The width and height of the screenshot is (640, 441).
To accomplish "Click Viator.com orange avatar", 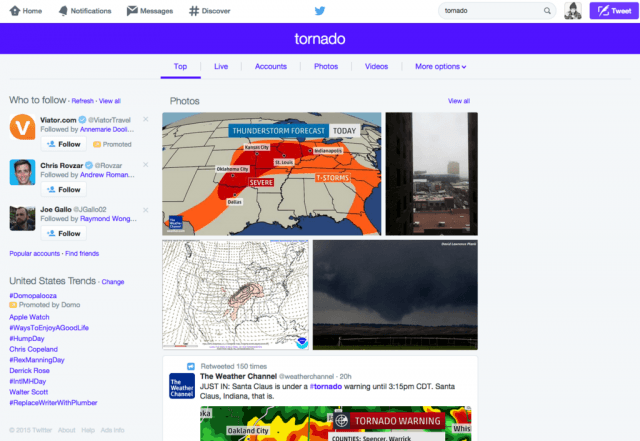I will [22, 127].
